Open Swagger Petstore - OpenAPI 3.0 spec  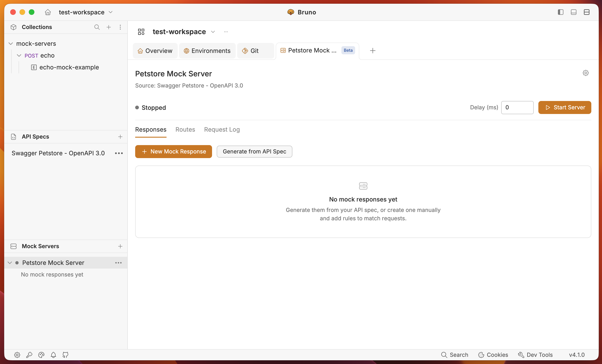(58, 153)
